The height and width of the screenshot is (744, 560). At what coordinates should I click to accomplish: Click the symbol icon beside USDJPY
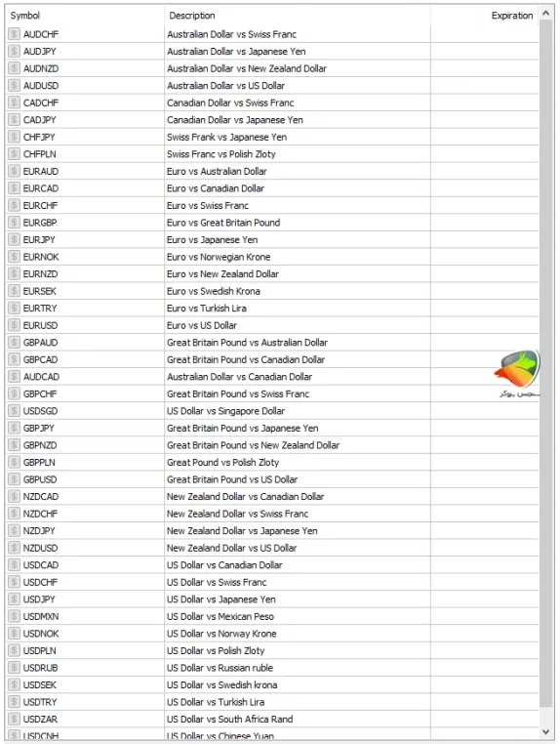(x=15, y=599)
